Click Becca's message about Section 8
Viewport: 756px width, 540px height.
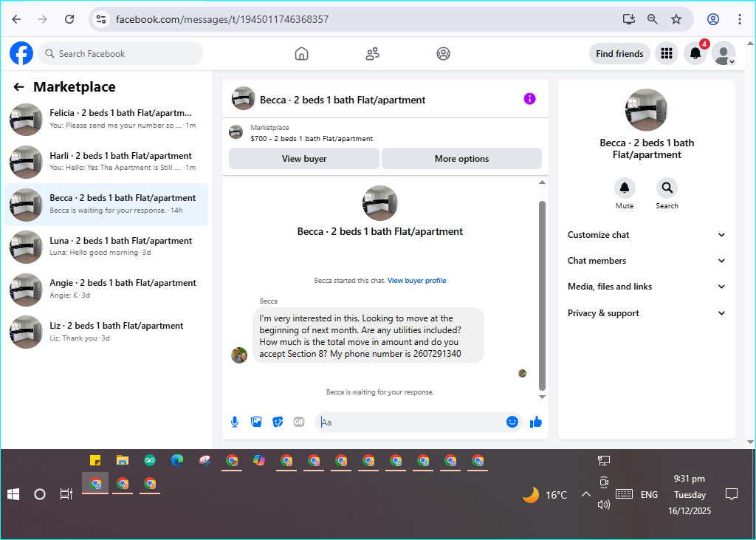click(x=368, y=336)
